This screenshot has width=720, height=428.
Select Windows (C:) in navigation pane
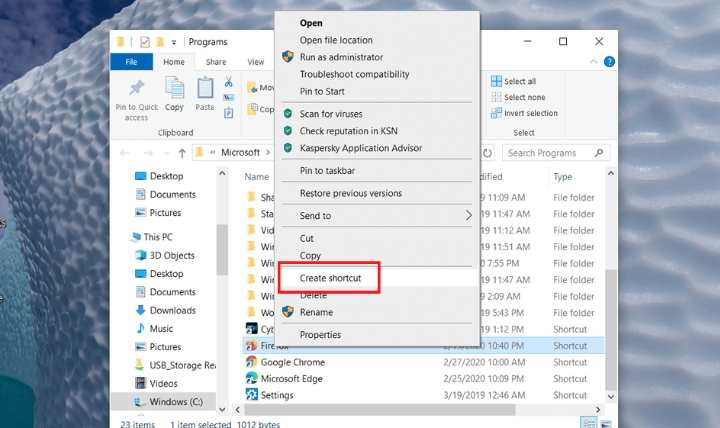[x=175, y=402]
